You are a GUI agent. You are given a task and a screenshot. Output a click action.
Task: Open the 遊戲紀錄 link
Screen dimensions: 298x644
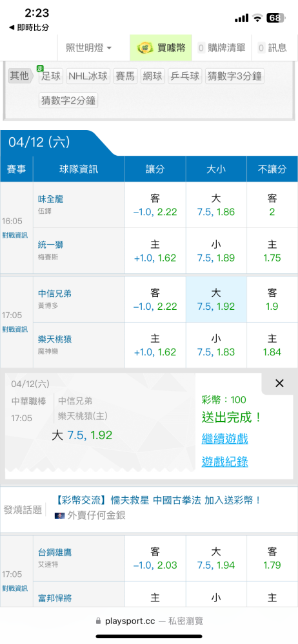pyautogui.click(x=224, y=462)
